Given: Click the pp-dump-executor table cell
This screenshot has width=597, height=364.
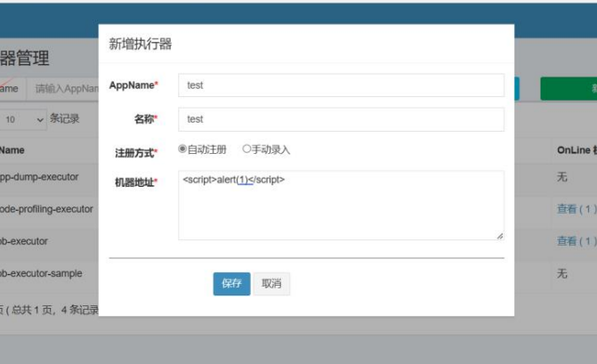Looking at the screenshot, I should [x=39, y=177].
